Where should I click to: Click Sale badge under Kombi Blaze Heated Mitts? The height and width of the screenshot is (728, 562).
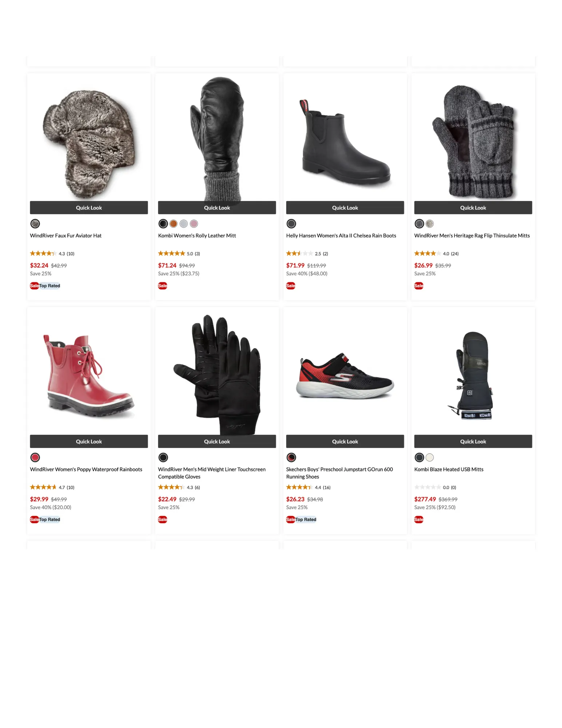[419, 519]
